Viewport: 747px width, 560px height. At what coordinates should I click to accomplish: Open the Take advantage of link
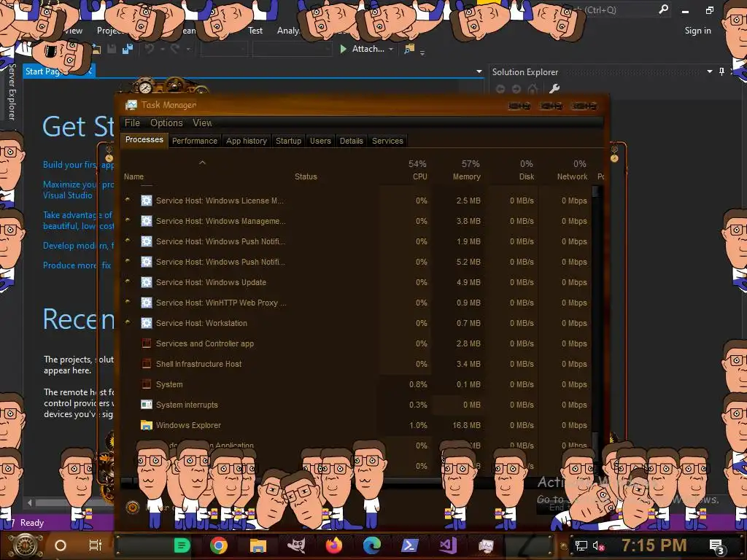click(x=79, y=220)
